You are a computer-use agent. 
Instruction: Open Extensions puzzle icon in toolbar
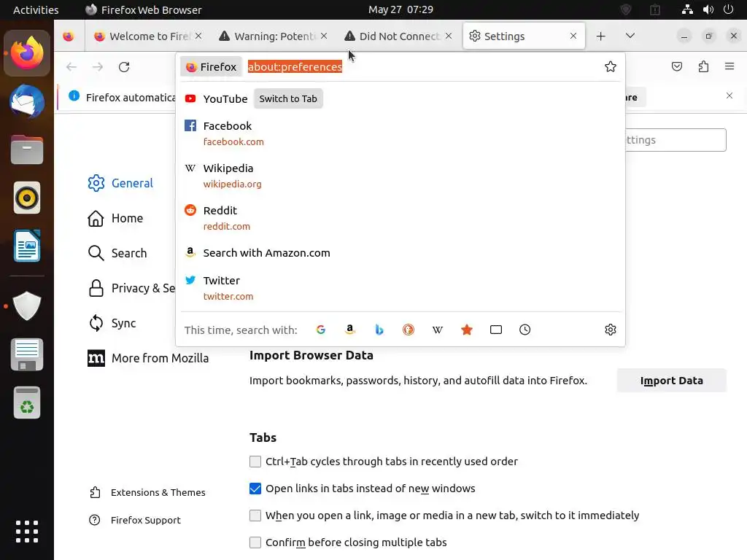[703, 66]
